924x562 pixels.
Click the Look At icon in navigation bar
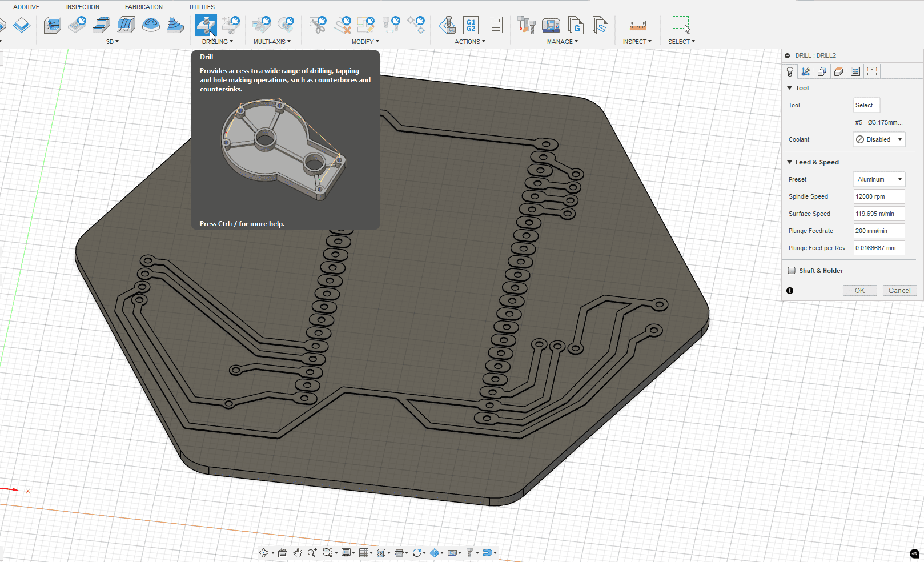(282, 553)
